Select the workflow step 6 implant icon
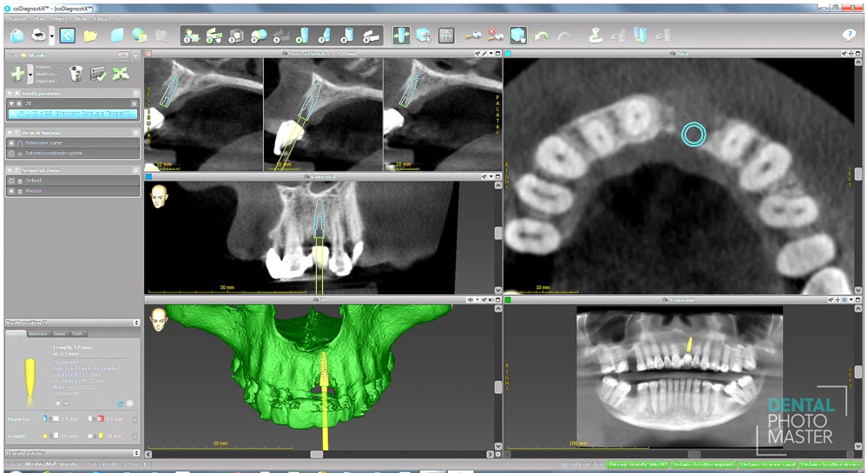The width and height of the screenshot is (868, 473). coord(300,36)
